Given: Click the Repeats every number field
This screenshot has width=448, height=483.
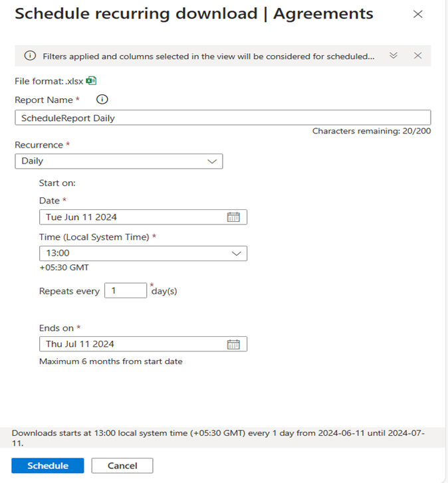Looking at the screenshot, I should click(x=126, y=291).
